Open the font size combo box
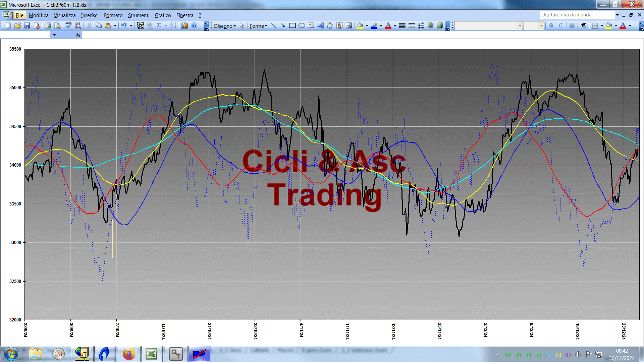The image size is (644, 362). pyautogui.click(x=534, y=25)
